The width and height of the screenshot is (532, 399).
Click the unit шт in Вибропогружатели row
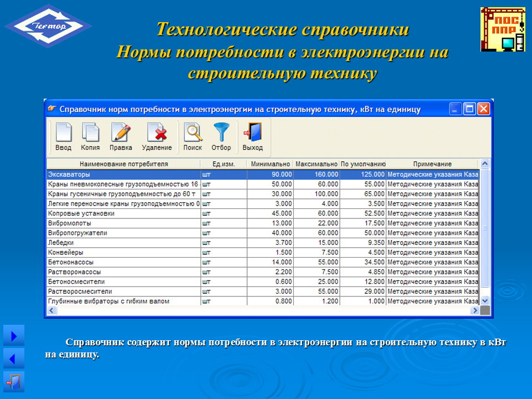tap(224, 233)
